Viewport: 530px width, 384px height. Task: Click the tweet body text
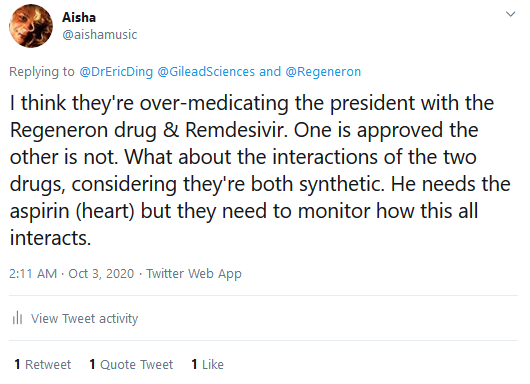click(x=260, y=170)
